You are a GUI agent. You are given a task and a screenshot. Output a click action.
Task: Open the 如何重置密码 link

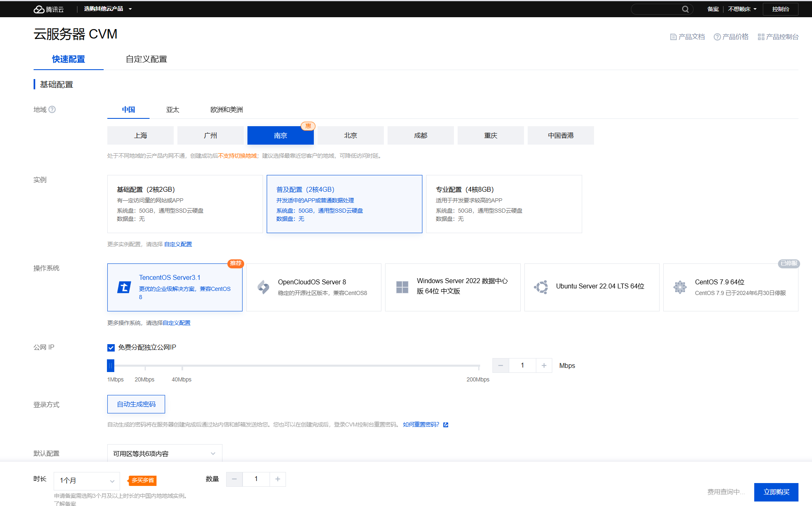pyautogui.click(x=421, y=424)
